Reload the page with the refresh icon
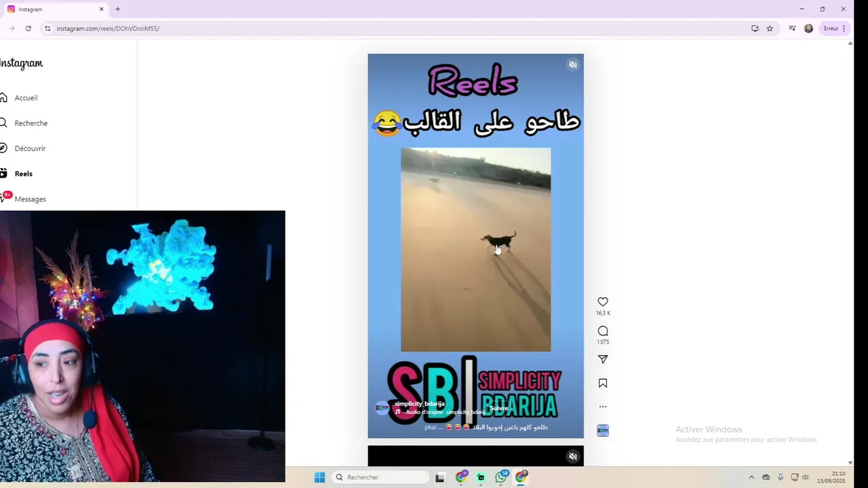The image size is (868, 488). click(x=28, y=28)
